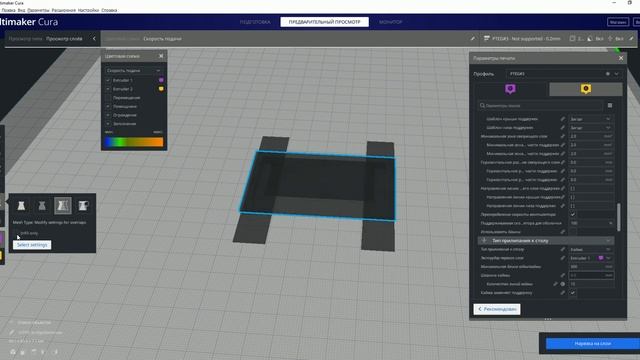This screenshot has height=360, width=640.
Task: Select the Normal model mesh type icon
Action: pos(21,206)
